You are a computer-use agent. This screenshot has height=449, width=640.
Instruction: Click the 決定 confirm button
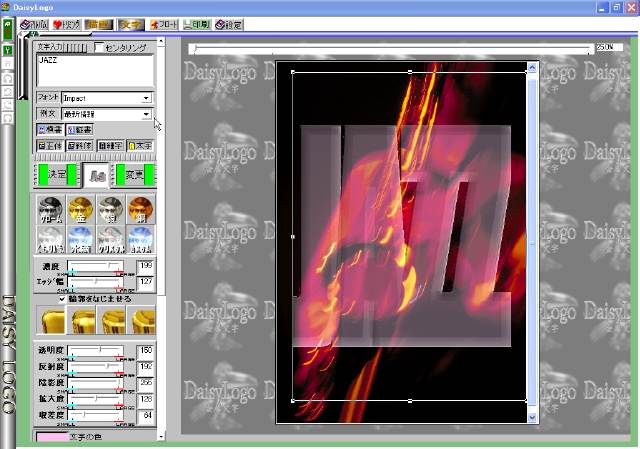(x=56, y=175)
